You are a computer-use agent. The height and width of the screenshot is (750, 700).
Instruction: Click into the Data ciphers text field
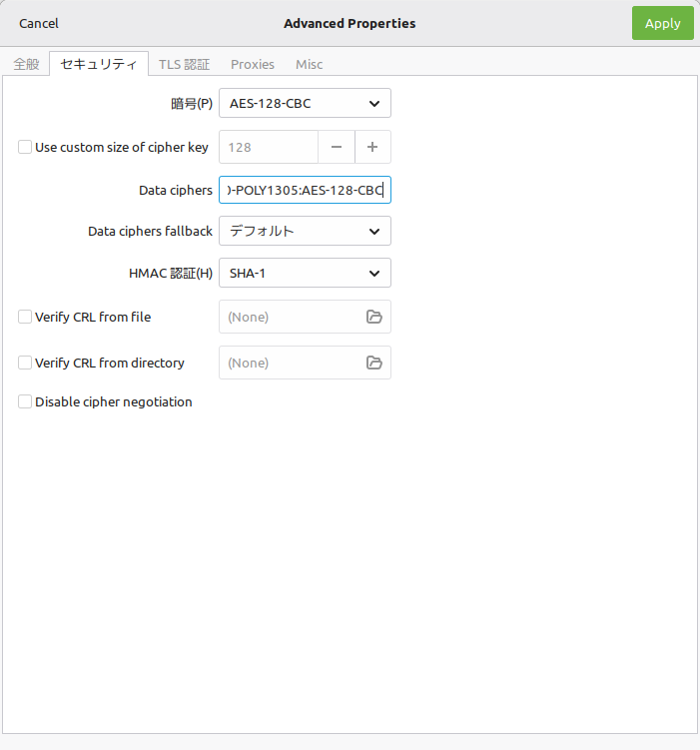(305, 190)
